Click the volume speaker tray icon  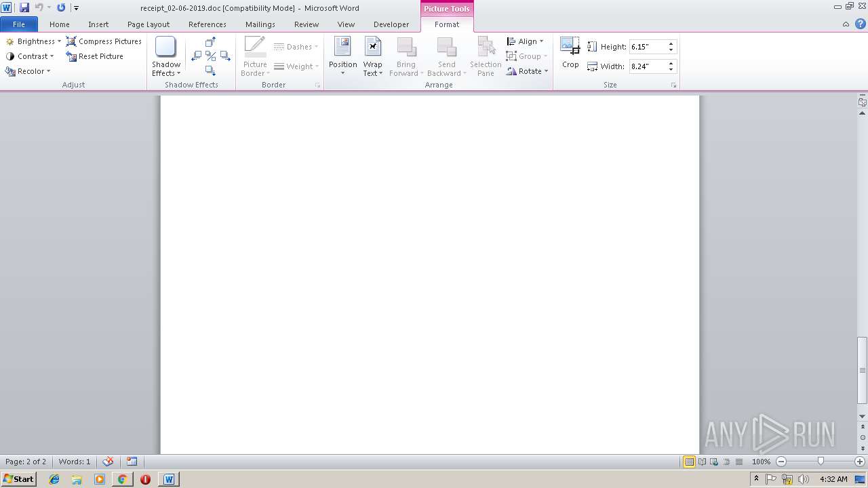click(x=804, y=479)
